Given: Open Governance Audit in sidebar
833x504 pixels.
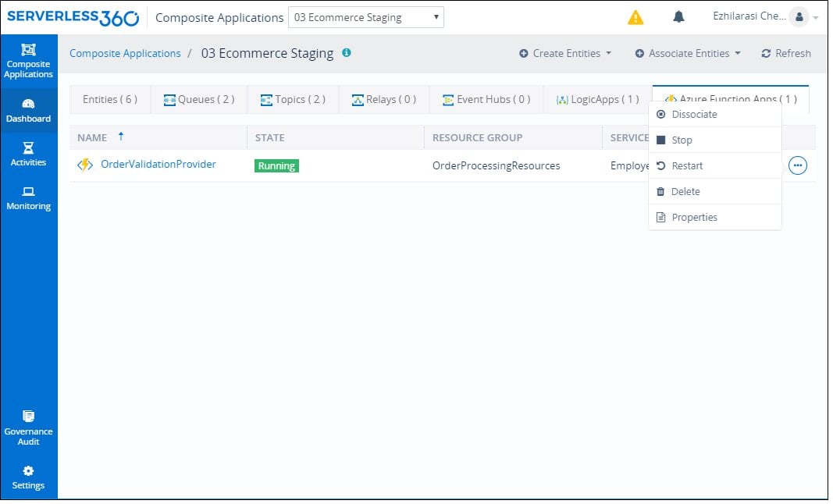Looking at the screenshot, I should point(29,428).
